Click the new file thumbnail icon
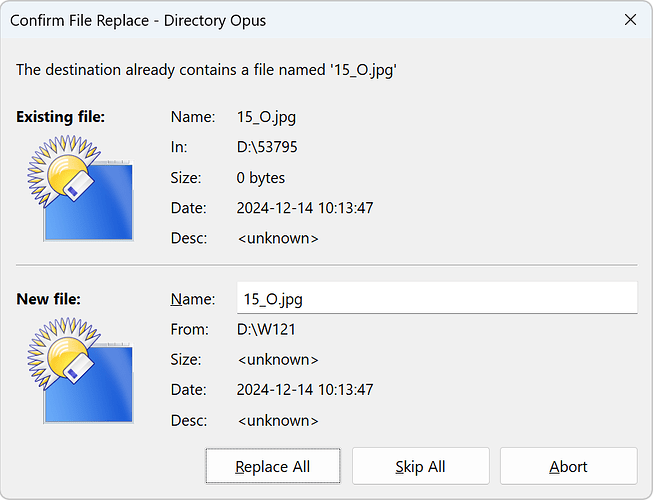 pos(80,371)
